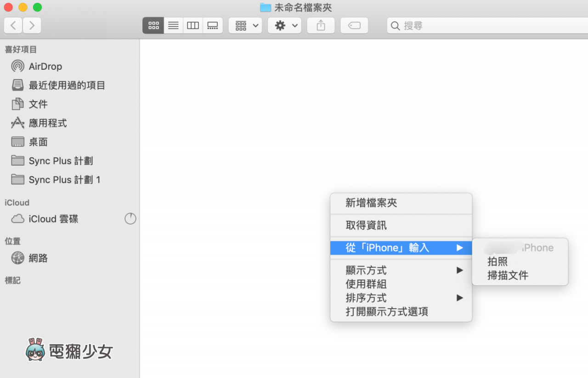The height and width of the screenshot is (378, 588).
Task: Click the 未命名檔案夾 window title
Action: click(303, 7)
